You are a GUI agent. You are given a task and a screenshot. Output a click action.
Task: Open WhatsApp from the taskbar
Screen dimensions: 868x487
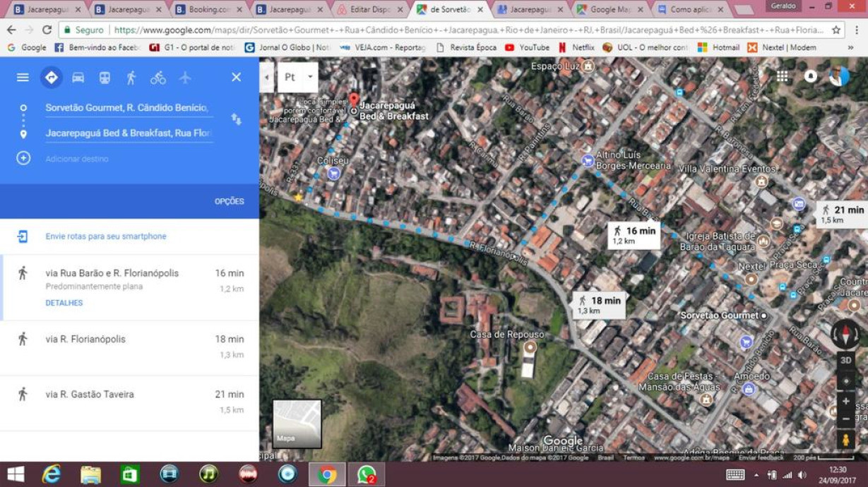tap(366, 474)
